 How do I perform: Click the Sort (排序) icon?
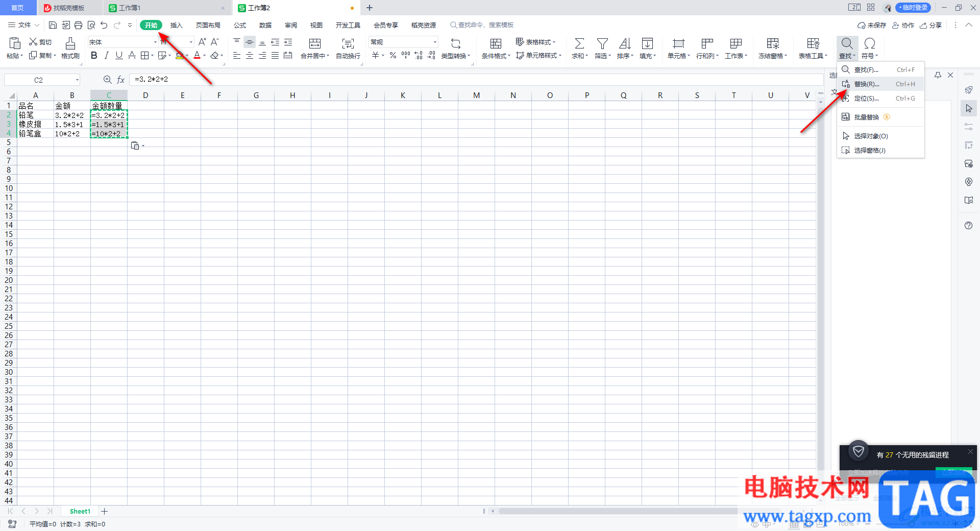click(x=625, y=44)
